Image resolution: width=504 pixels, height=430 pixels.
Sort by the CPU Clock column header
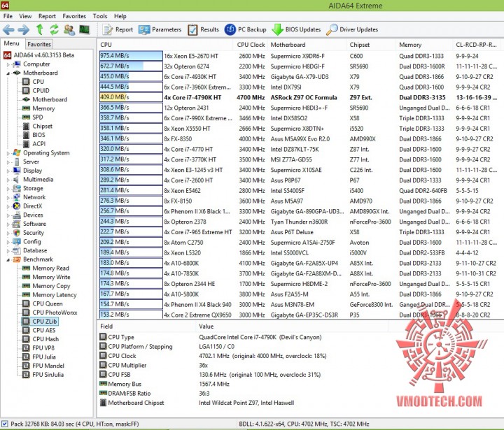[x=251, y=45]
